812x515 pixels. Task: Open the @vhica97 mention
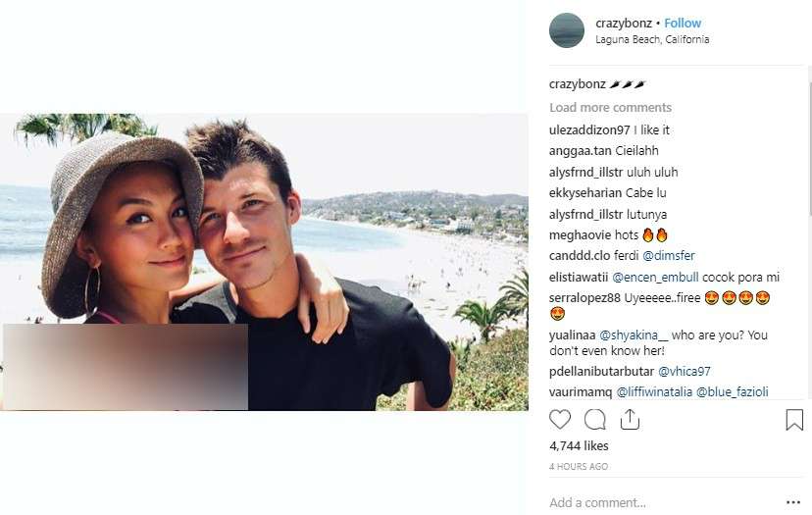(685, 372)
